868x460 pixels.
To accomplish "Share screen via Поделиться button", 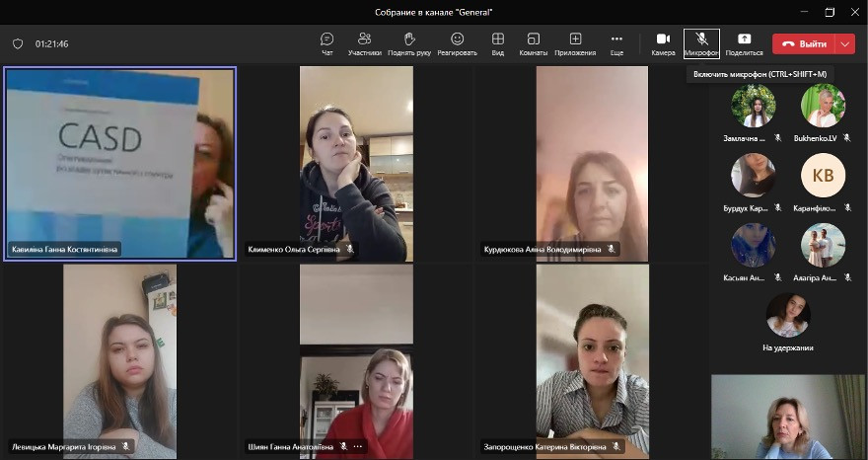I will 744,43.
